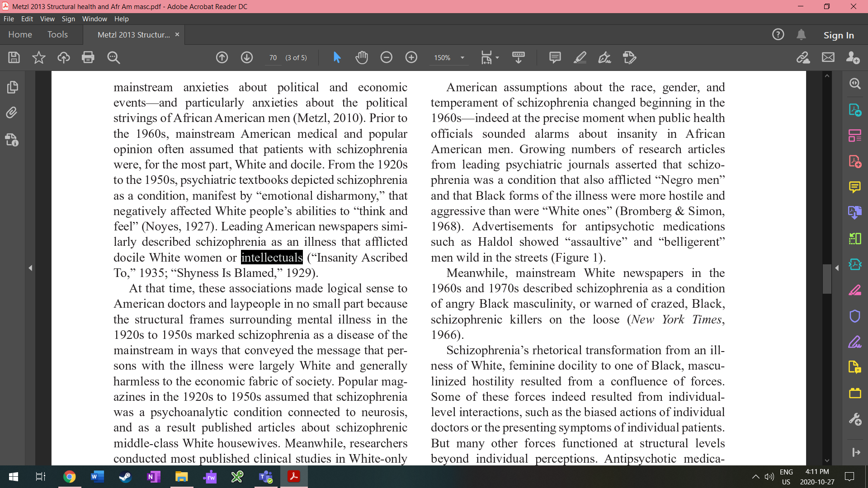The height and width of the screenshot is (488, 868).
Task: Open the Export PDF tool in the sidebar
Action: pyautogui.click(x=855, y=110)
